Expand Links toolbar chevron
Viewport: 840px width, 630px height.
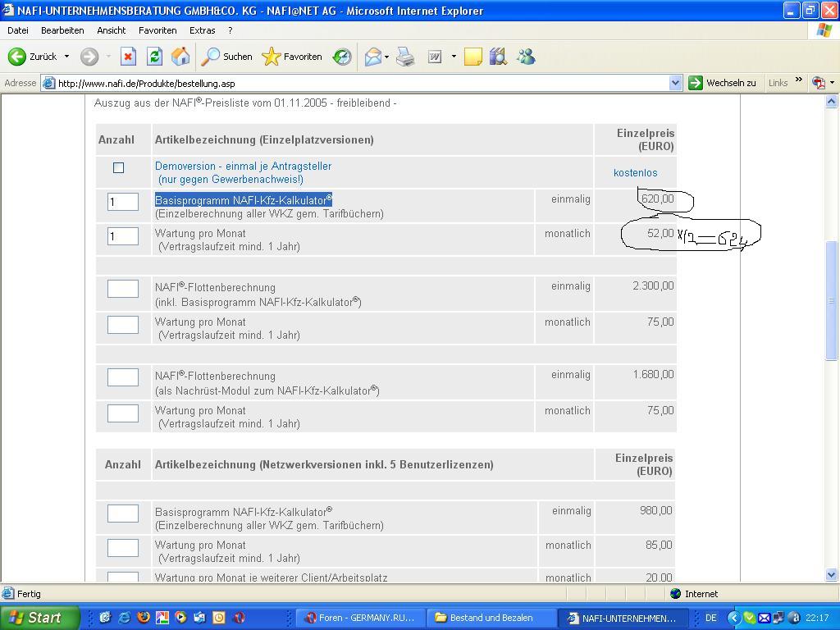pyautogui.click(x=799, y=80)
